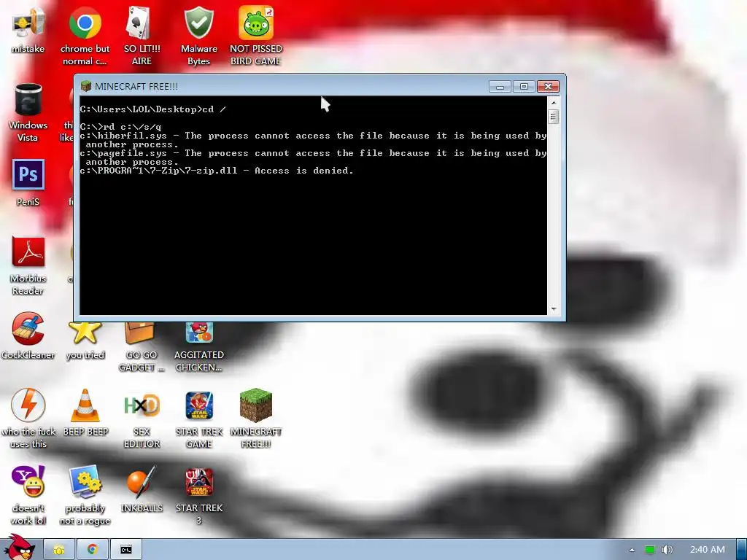Click the console scrollbar thumb
Viewport: 747px width, 560px height.
pos(554,117)
